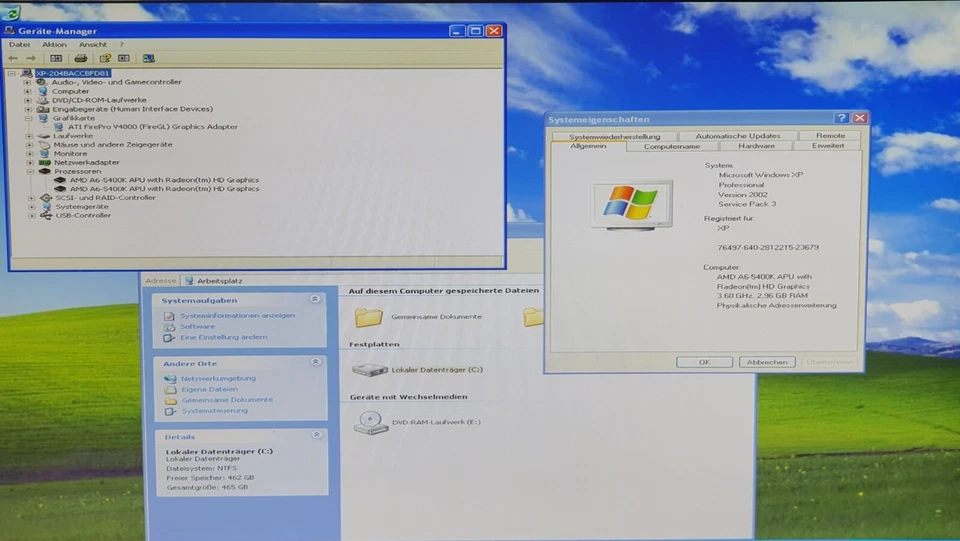Open the Gemeinsame Dokumente folder icon
The width and height of the screenshot is (960, 541).
click(x=368, y=317)
